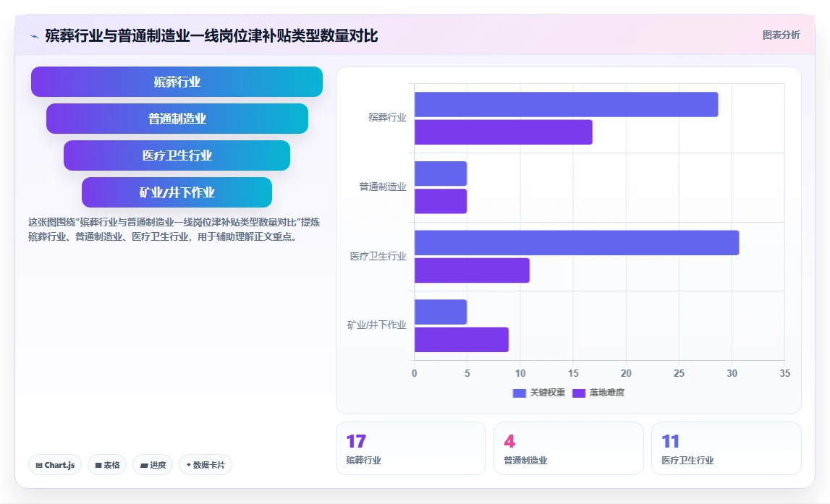Click the 殡葬行业 y-axis label
The height and width of the screenshot is (504, 830).
coord(387,117)
